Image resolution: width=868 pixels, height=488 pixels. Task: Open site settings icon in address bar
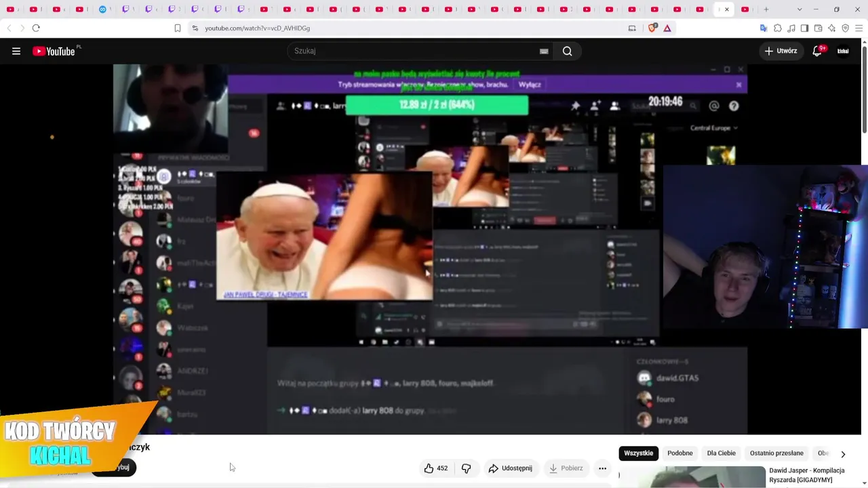point(195,28)
